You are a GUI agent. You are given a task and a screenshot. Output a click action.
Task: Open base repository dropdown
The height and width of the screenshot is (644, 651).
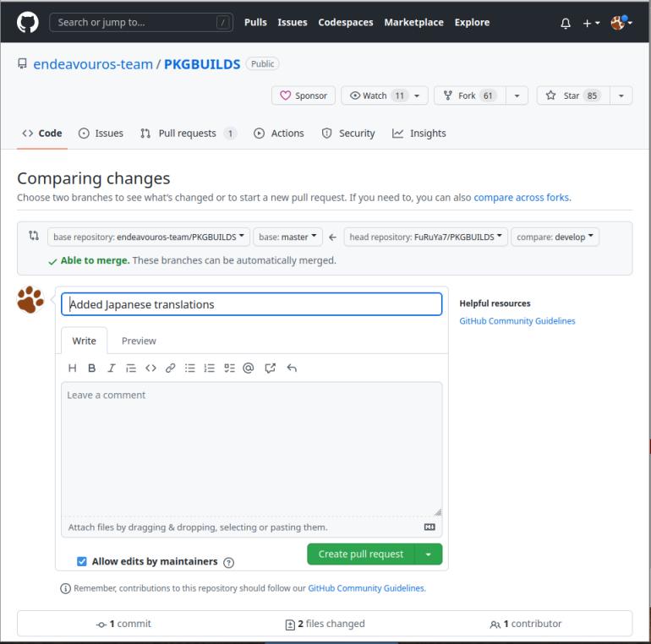(149, 237)
